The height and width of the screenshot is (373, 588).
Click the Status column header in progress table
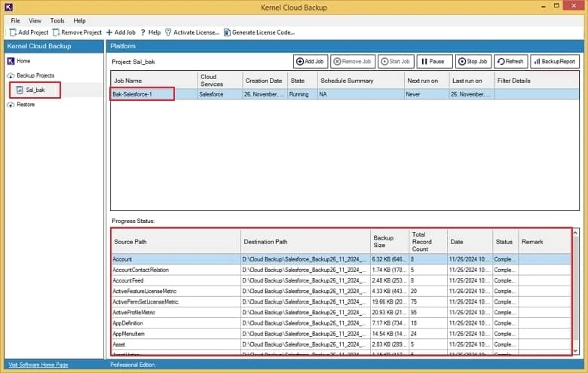(x=505, y=242)
